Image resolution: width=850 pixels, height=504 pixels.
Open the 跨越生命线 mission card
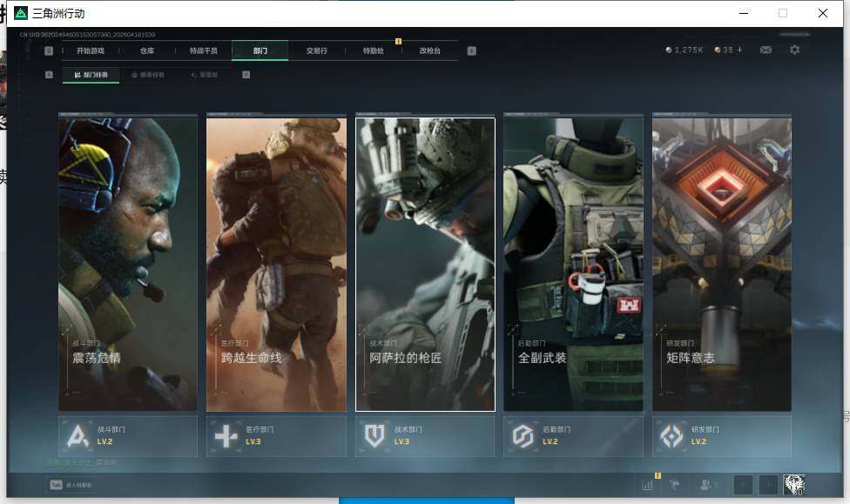coord(276,265)
